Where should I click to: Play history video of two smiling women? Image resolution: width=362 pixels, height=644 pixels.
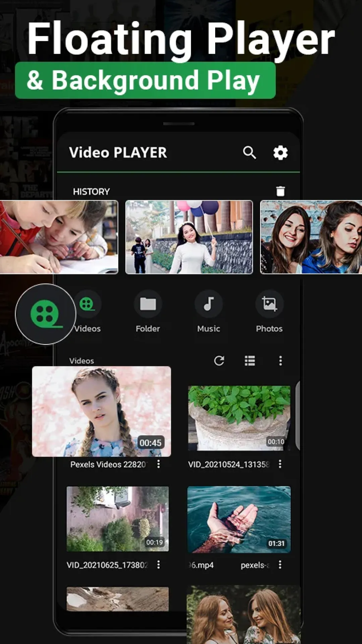pyautogui.click(x=311, y=237)
